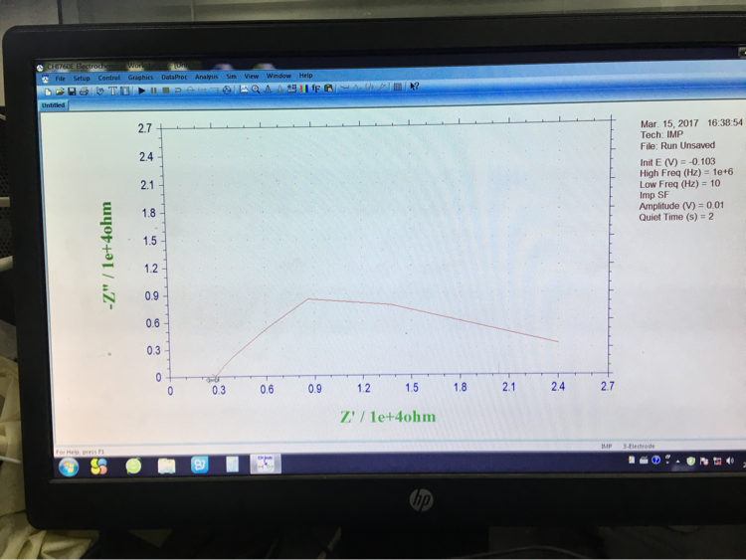Click the 'File: Run Unsaved' text
Image resolution: width=746 pixels, height=560 pixels.
pyautogui.click(x=677, y=145)
